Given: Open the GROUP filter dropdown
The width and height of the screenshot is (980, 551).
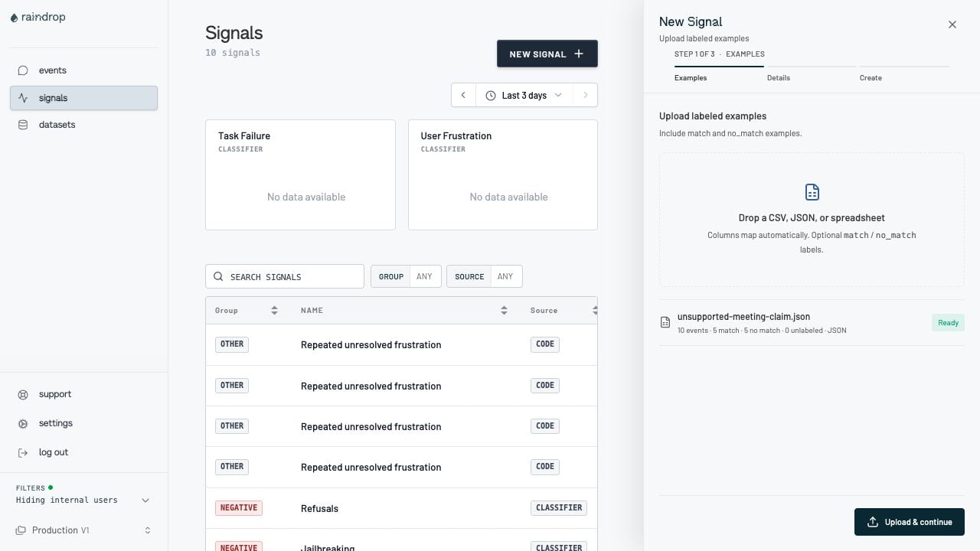Looking at the screenshot, I should [406, 276].
